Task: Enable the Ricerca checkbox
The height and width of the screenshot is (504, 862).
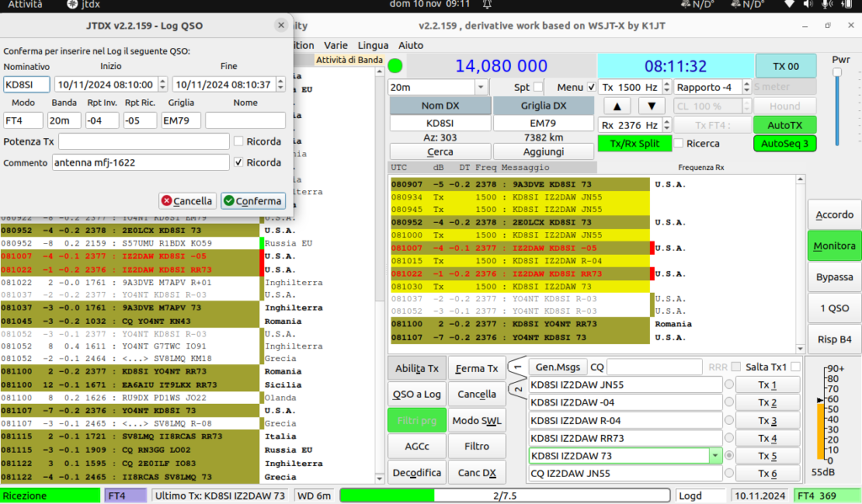Action: pos(679,143)
